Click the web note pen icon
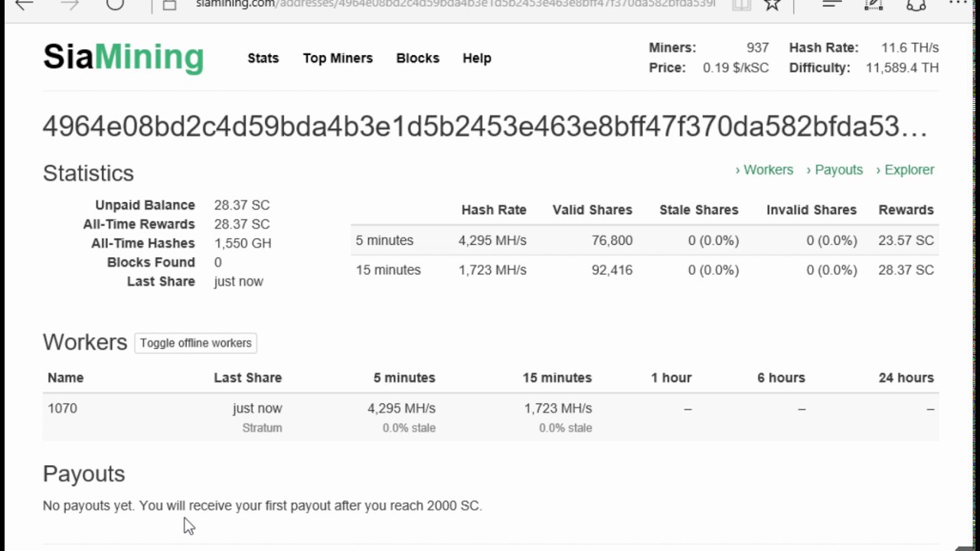This screenshot has height=551, width=980. pyautogui.click(x=873, y=5)
